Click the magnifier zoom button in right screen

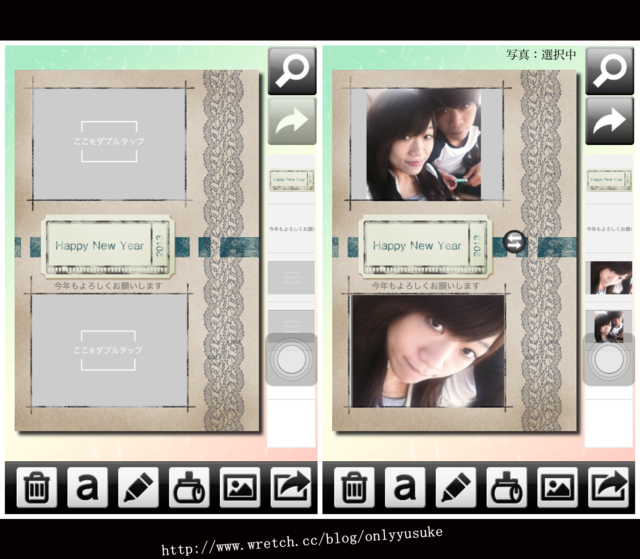click(x=609, y=71)
